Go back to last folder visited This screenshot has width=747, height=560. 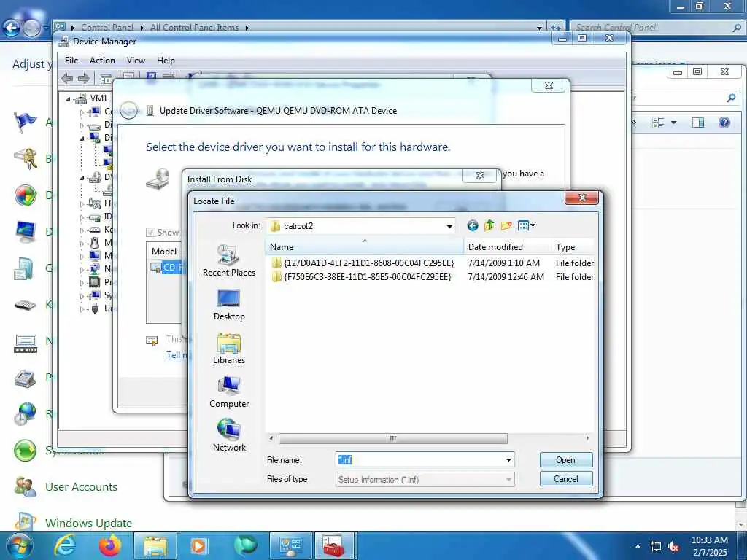472,226
